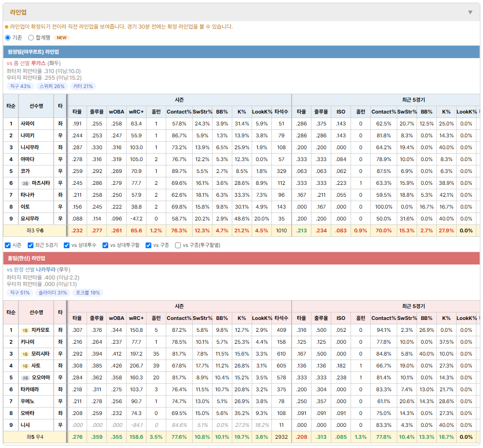Click 모리시타's season plate appearances 610
483x448 pixels.
(281, 354)
